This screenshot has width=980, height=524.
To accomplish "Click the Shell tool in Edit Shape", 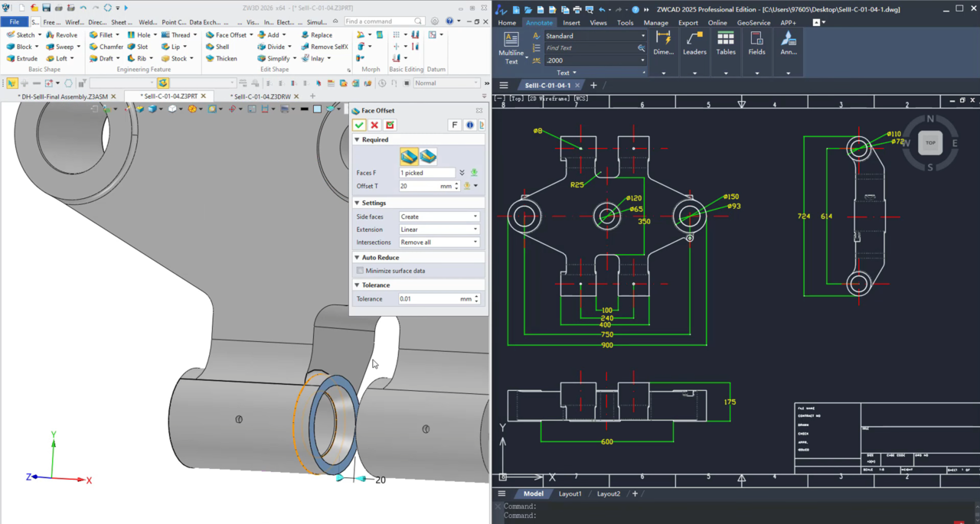I will tap(222, 47).
